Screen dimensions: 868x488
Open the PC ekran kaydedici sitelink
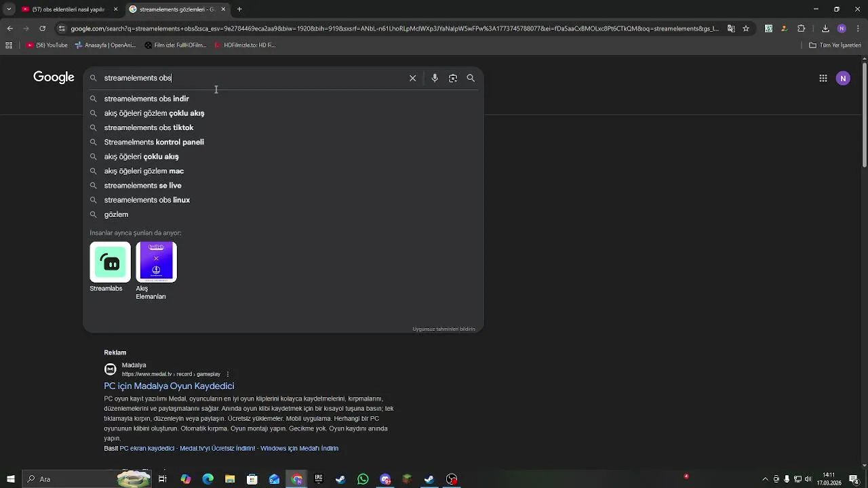point(147,449)
